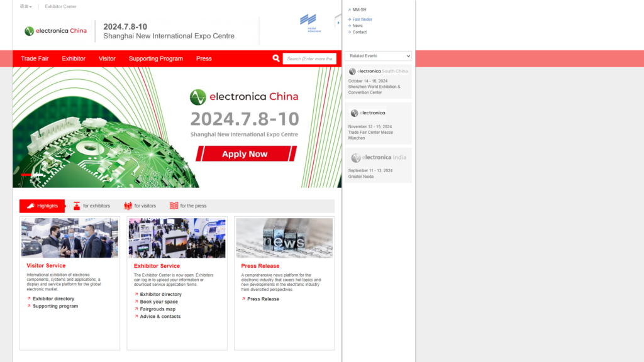Open Contact link in side panel
Image resolution: width=644 pixels, height=362 pixels.
tap(359, 32)
